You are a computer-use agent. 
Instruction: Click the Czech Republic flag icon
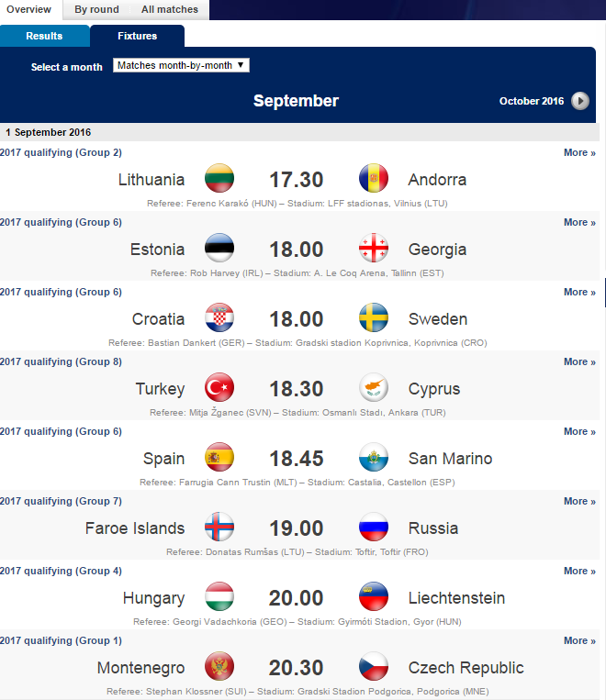[374, 667]
